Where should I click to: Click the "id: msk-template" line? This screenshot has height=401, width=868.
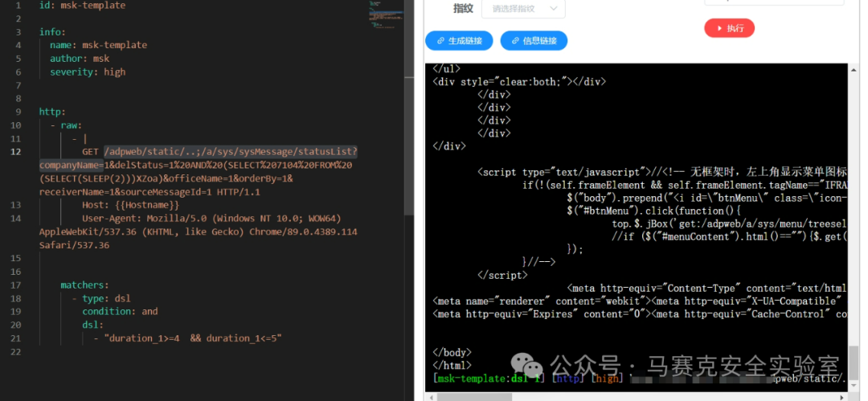[83, 6]
